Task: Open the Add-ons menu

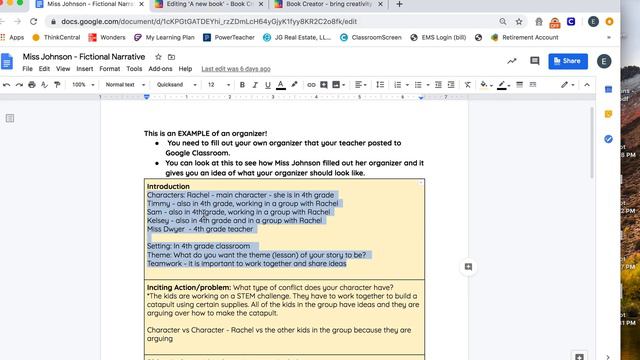Action: click(x=160, y=69)
